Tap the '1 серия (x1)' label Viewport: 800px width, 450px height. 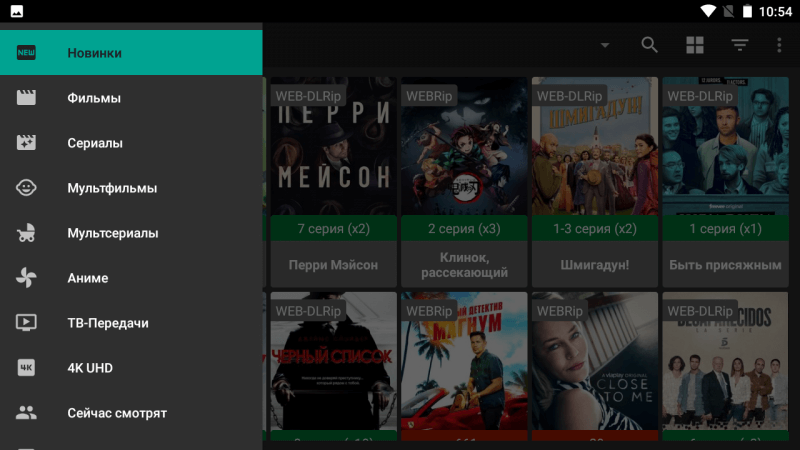click(x=725, y=228)
